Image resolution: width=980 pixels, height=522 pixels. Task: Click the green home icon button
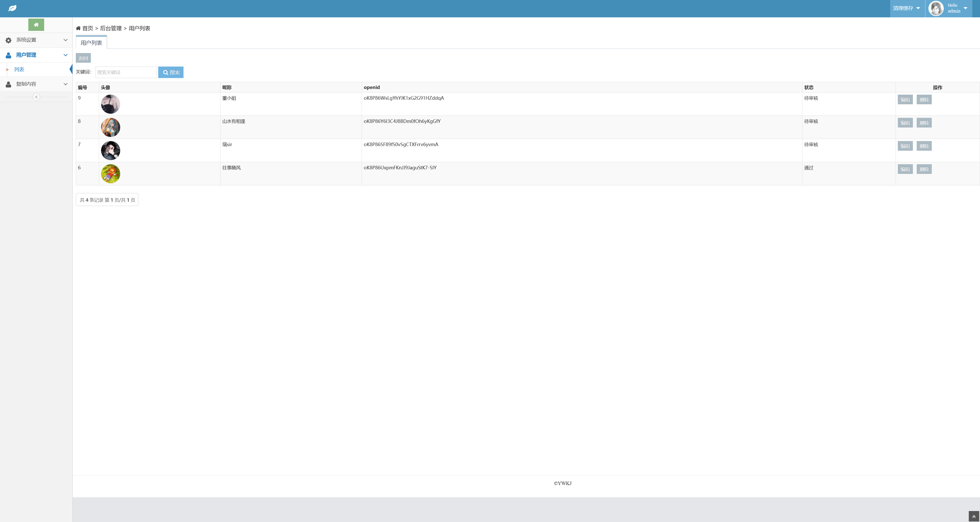(36, 25)
